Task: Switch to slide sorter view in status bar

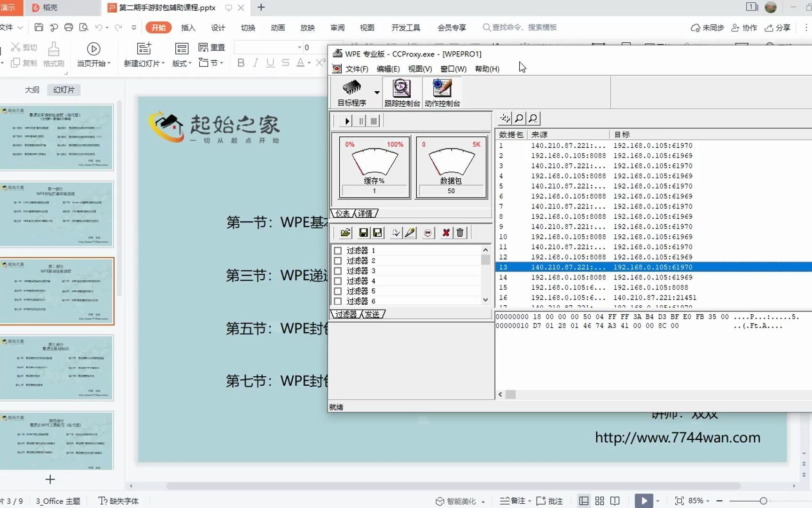Action: [600, 501]
